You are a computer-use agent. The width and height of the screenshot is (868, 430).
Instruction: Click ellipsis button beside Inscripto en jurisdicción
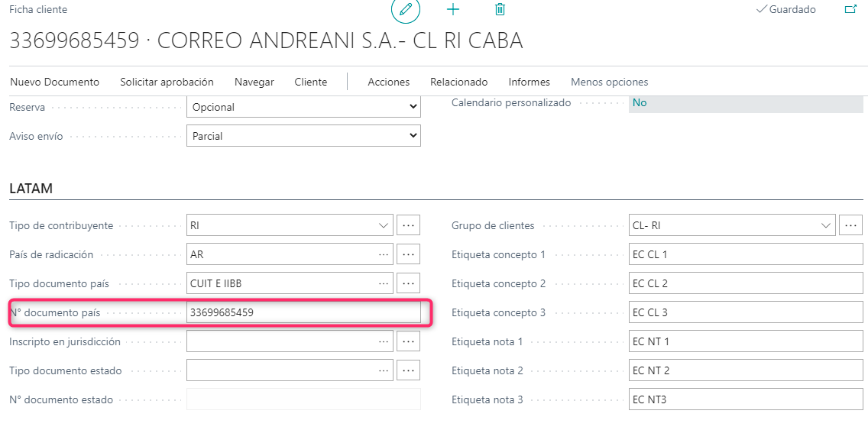coord(409,341)
